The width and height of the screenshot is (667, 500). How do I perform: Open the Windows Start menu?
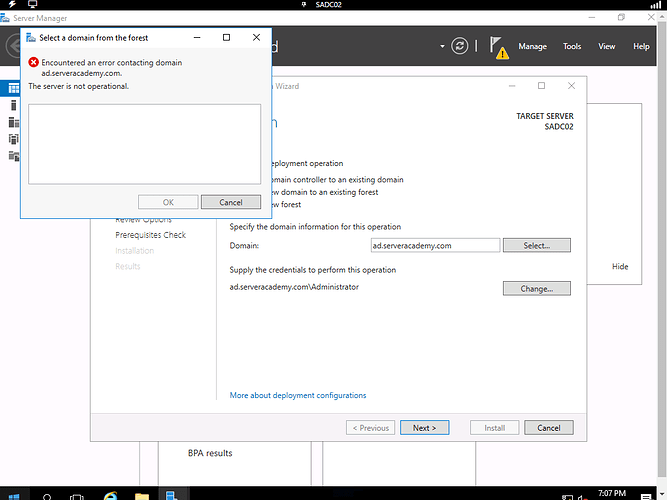14,496
